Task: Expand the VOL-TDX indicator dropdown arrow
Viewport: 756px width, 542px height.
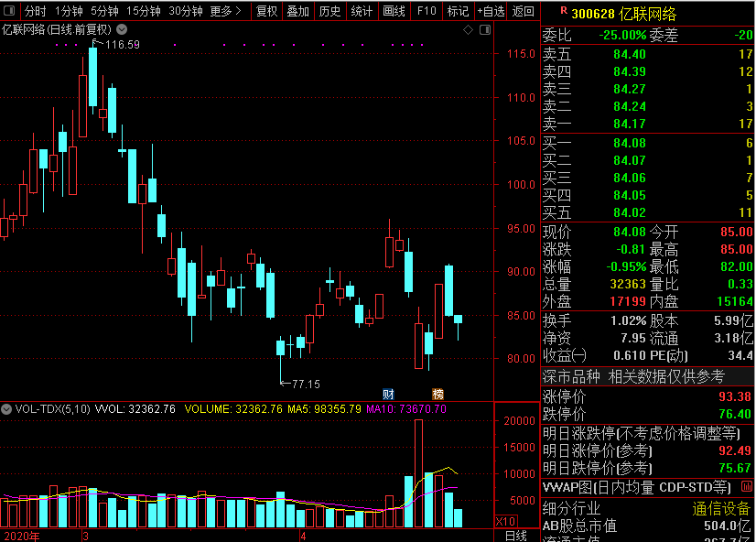Action: coord(6,409)
